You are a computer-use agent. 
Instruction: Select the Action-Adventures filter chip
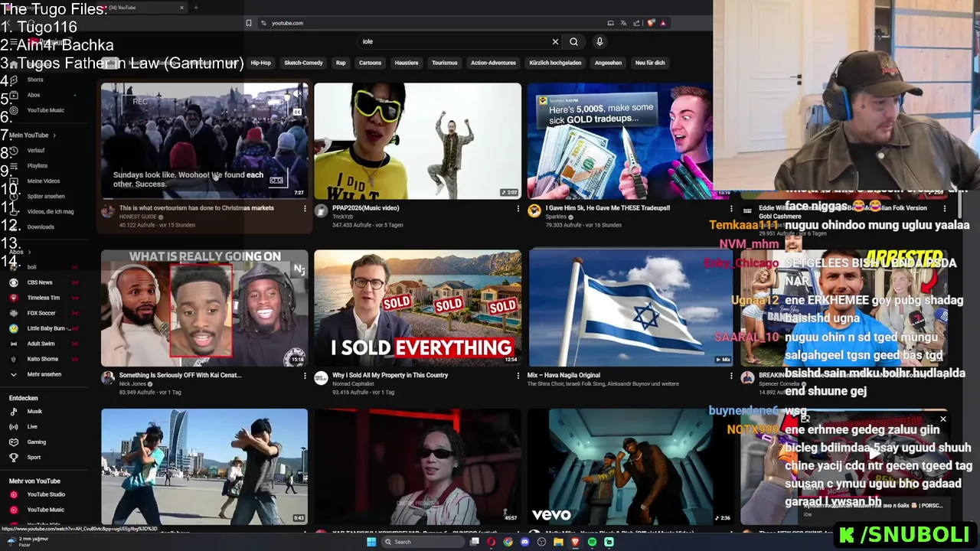(493, 63)
